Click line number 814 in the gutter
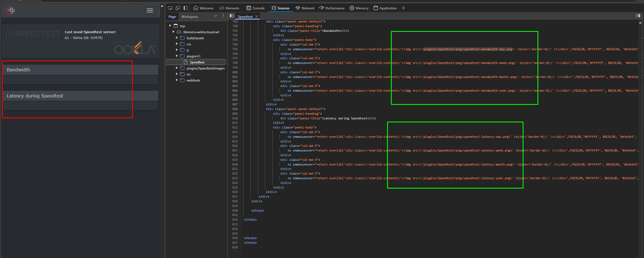The height and width of the screenshot is (258, 644). tap(235, 137)
